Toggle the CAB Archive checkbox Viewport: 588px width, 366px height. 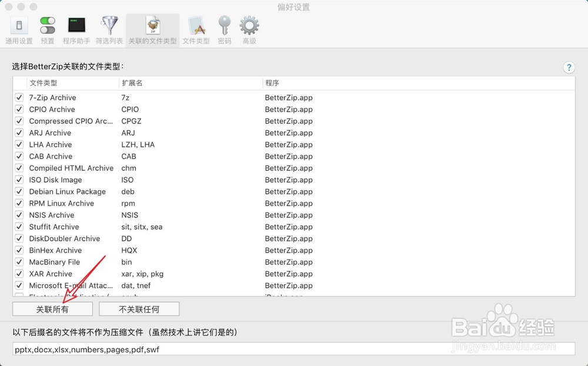[x=19, y=156]
